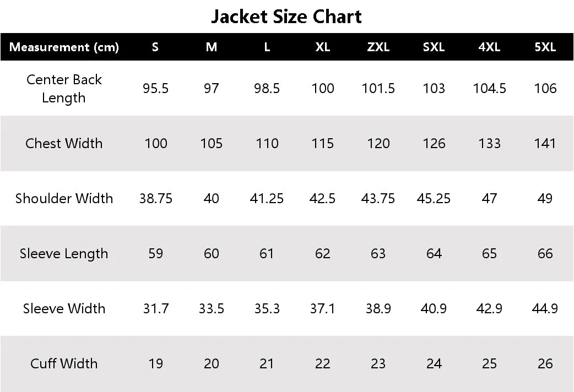574x392 pixels.
Task: Click the 4XL size column header
Action: click(x=489, y=47)
